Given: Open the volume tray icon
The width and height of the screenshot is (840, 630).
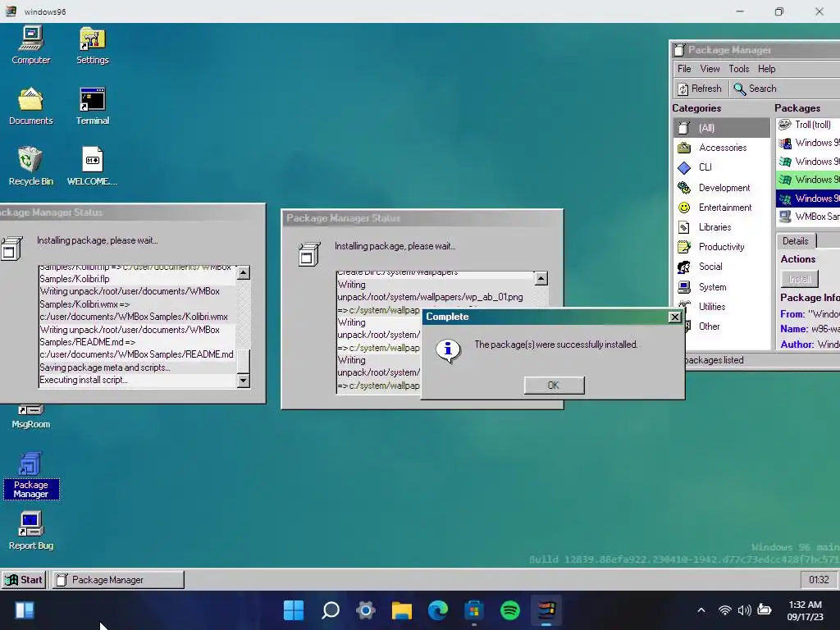Looking at the screenshot, I should [x=744, y=610].
